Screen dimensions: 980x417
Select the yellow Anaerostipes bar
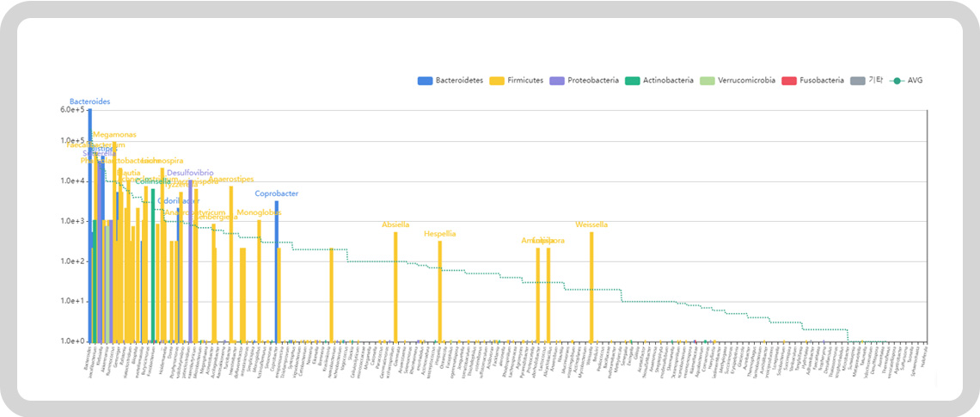(231, 264)
